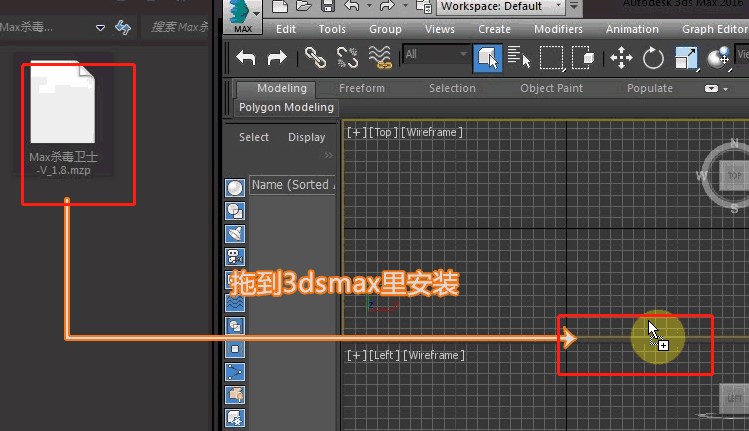Open the Graph Editors menu
749x431 pixels.
pyautogui.click(x=715, y=29)
